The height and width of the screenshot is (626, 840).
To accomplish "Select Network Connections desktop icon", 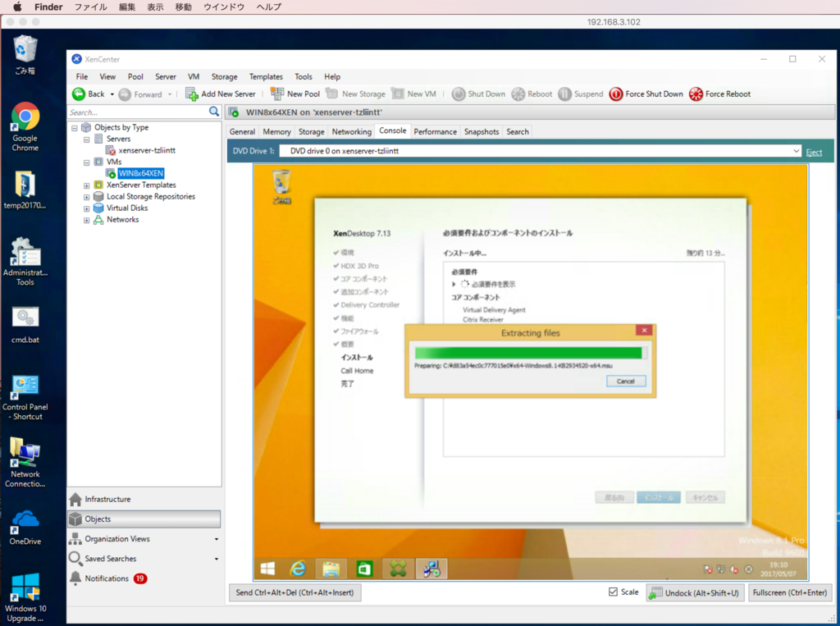I will coord(25,463).
